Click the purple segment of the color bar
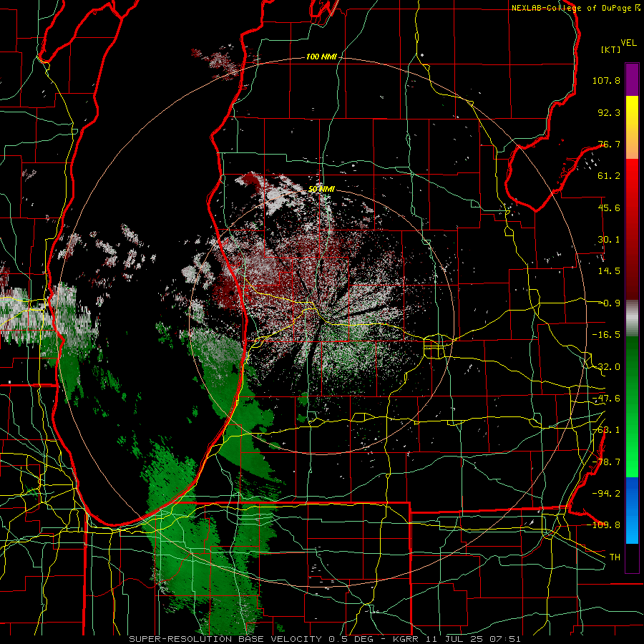 632,79
